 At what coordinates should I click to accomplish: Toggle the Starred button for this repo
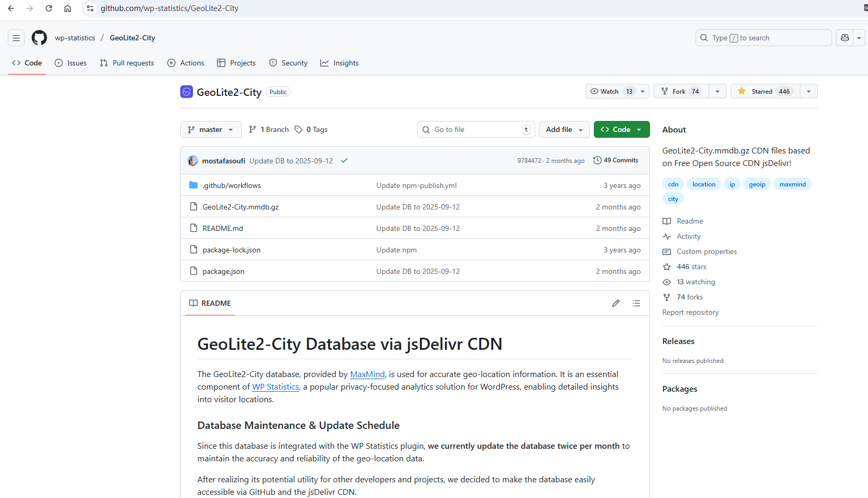click(765, 91)
